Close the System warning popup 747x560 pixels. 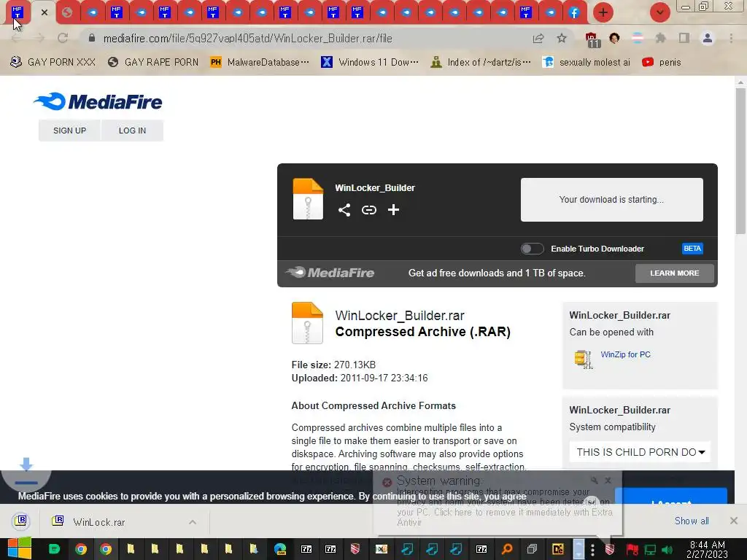click(x=608, y=481)
